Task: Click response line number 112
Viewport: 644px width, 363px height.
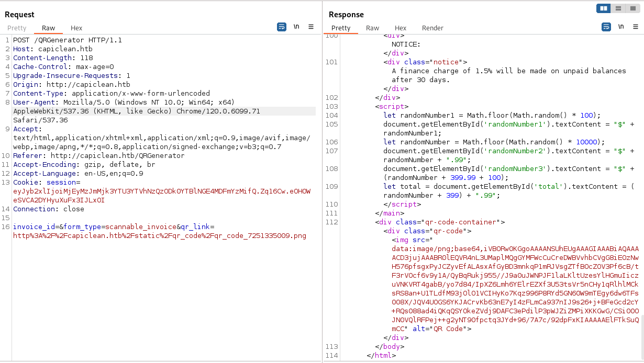Action: coord(331,222)
